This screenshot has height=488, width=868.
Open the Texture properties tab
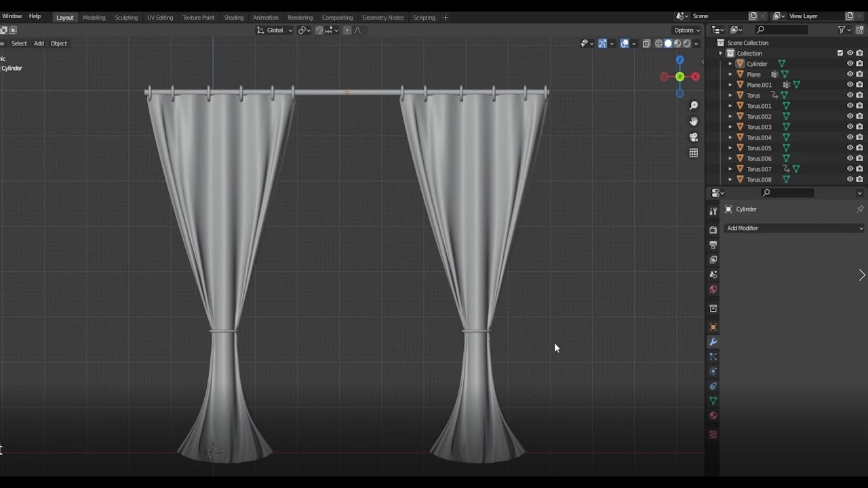713,434
